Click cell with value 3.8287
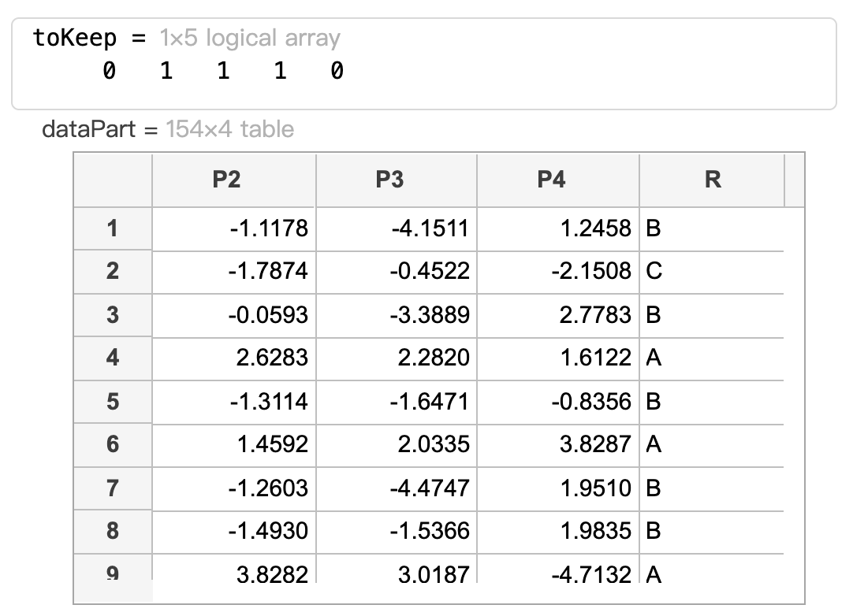 [558, 444]
